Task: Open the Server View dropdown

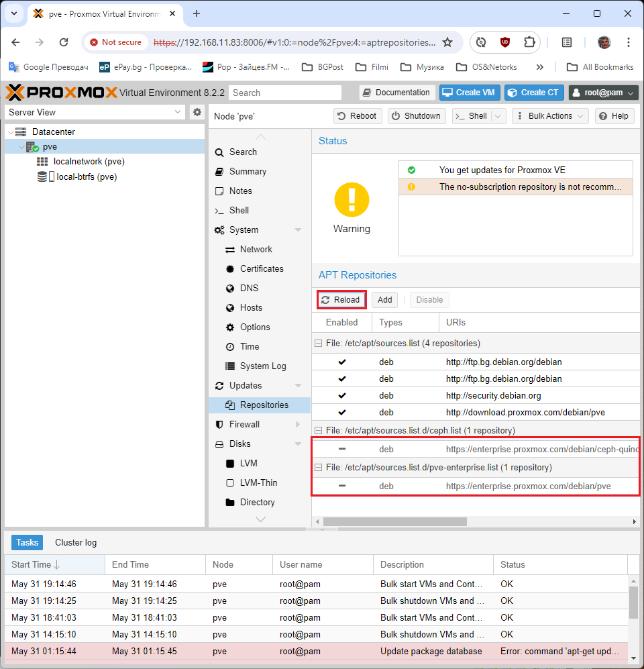Action: (95, 112)
